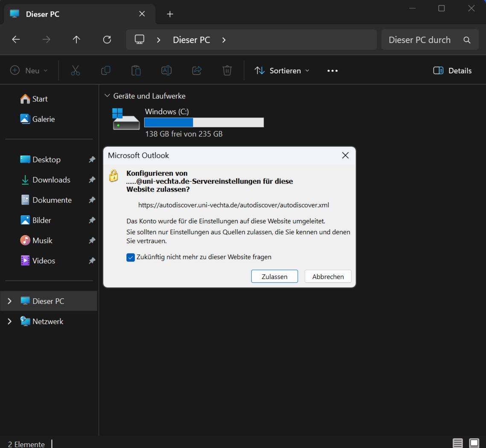Image resolution: width=486 pixels, height=448 pixels.
Task: Select Dieser PC in the sidebar
Action: (49, 301)
